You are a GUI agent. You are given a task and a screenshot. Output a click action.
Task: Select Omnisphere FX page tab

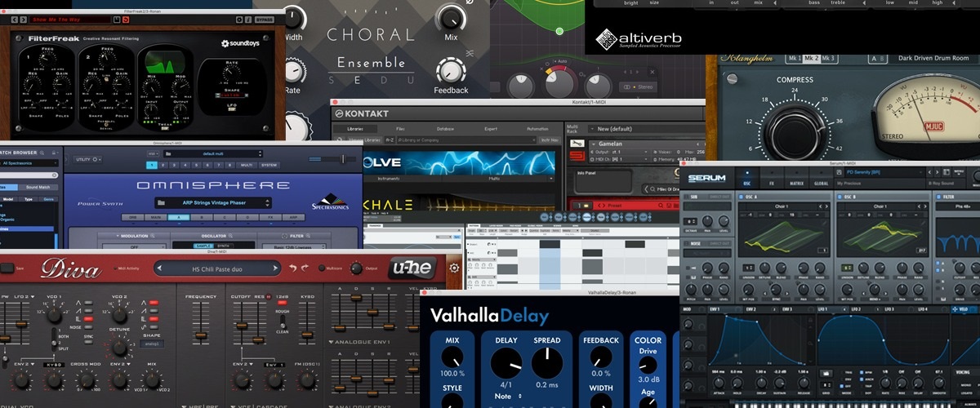270,217
